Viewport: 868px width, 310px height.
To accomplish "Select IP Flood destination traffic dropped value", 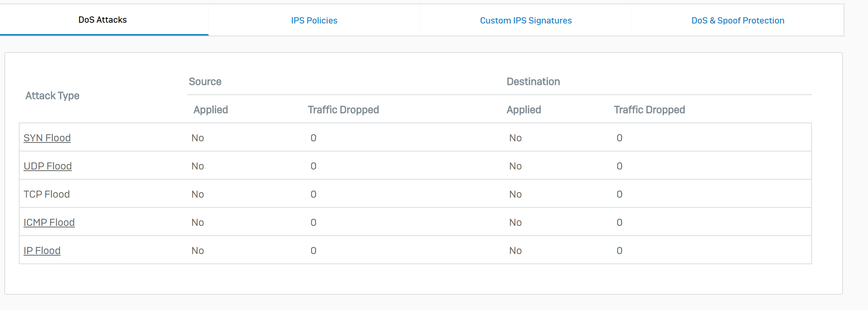I will tap(619, 251).
